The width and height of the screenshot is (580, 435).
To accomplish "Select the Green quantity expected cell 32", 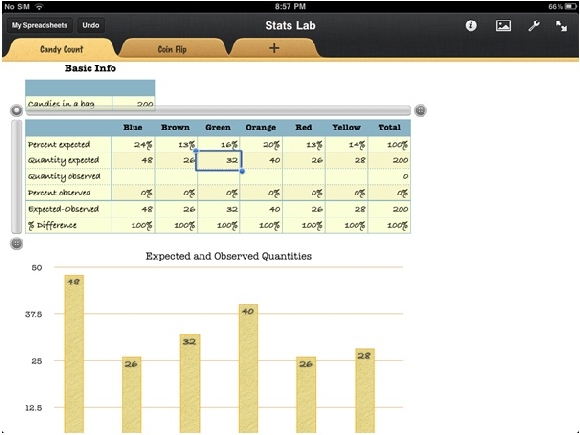I will [x=219, y=161].
